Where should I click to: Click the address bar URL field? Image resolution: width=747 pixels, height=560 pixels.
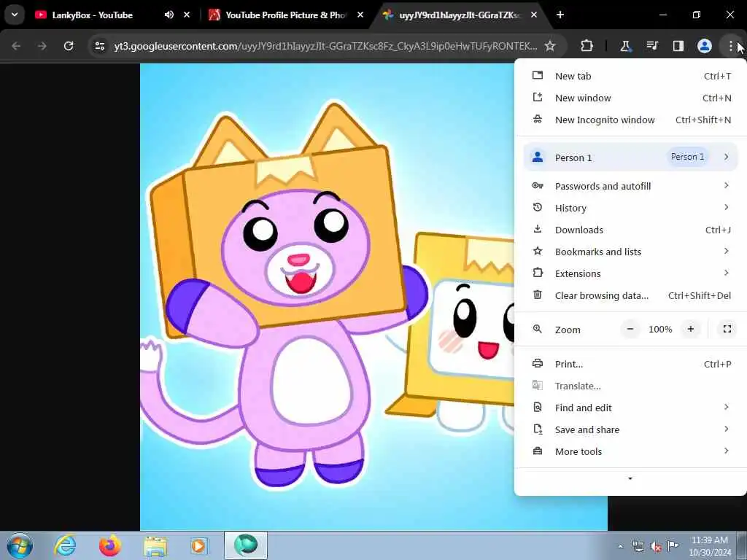(x=325, y=46)
